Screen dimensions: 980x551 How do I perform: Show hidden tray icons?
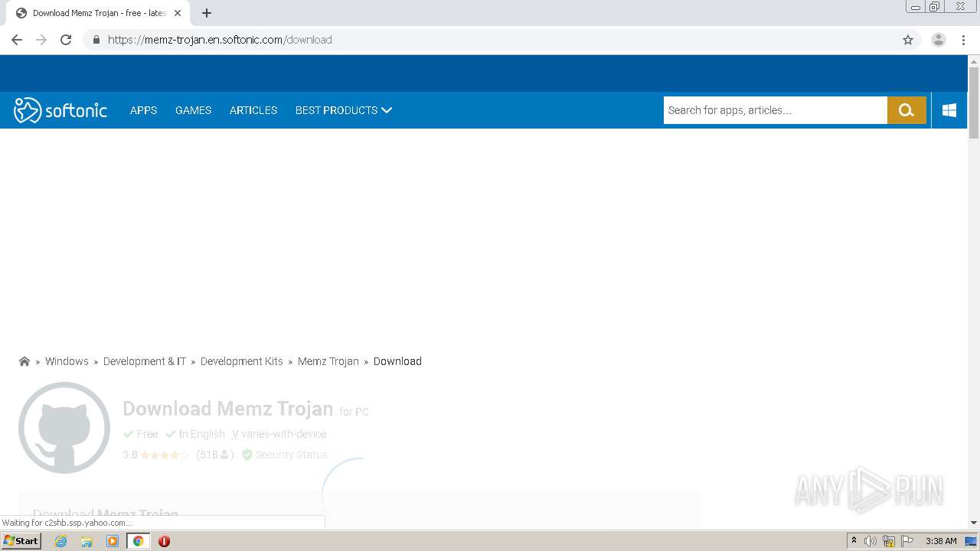[x=854, y=541]
